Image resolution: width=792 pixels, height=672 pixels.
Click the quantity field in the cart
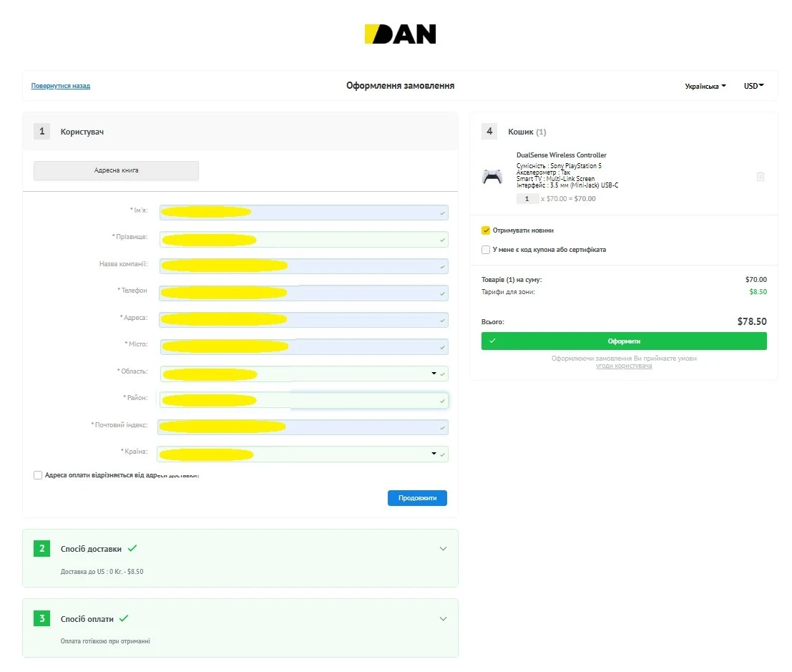[527, 199]
